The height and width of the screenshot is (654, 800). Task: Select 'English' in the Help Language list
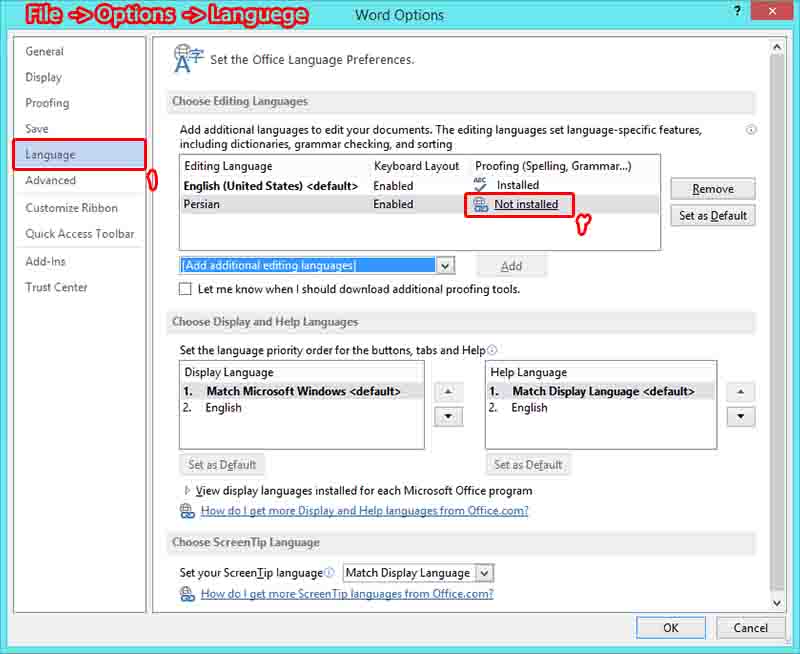point(601,408)
